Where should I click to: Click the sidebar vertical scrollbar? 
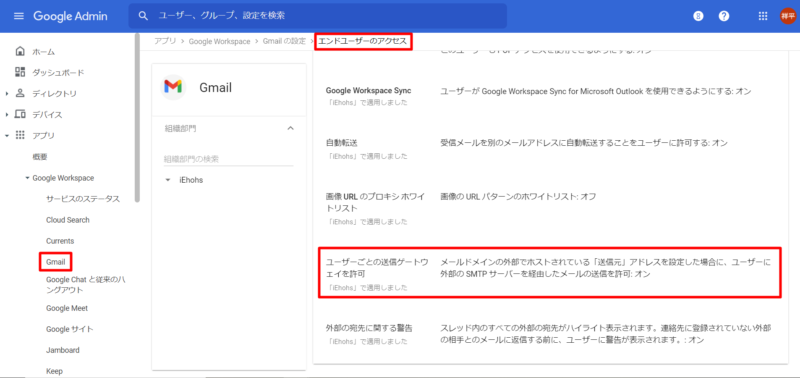tap(137, 118)
